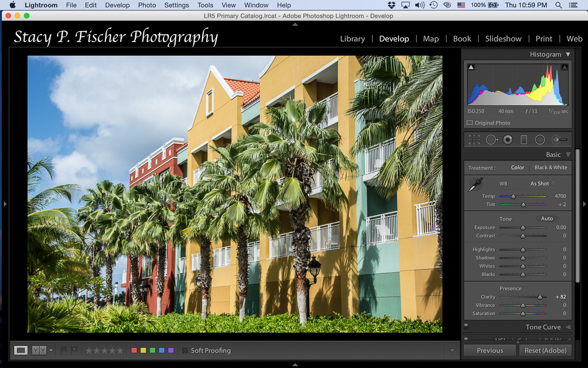Switch to Before/After YY view
The width and height of the screenshot is (588, 368).
tap(39, 350)
